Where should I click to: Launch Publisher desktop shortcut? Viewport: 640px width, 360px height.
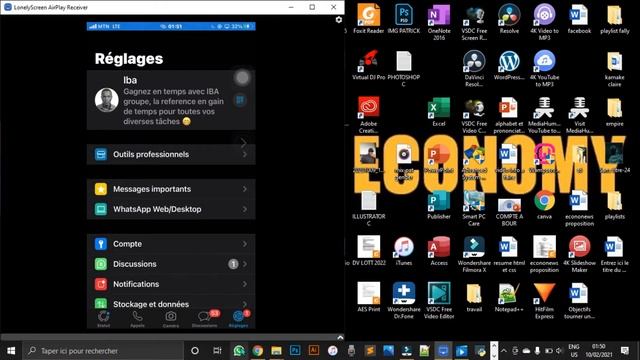(x=439, y=205)
